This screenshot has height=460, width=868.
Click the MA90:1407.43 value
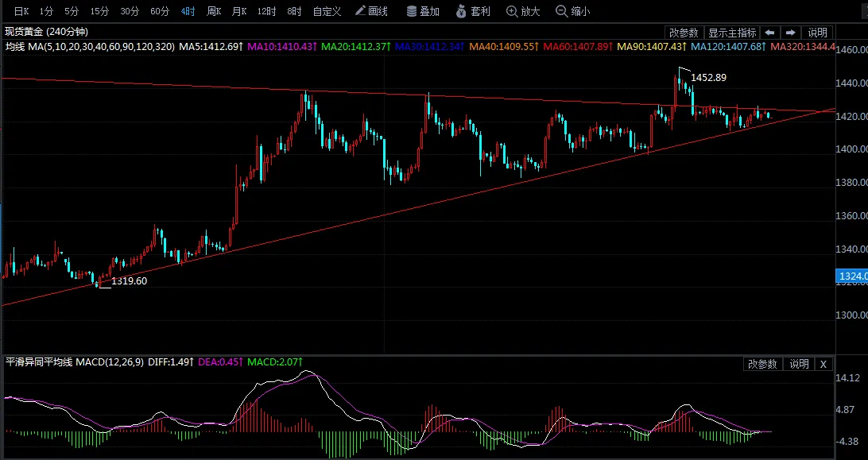pyautogui.click(x=652, y=47)
